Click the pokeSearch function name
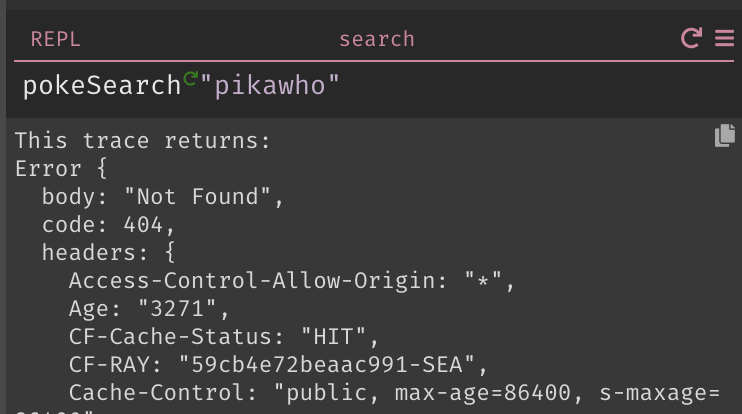Image resolution: width=742 pixels, height=414 pixels. tap(102, 86)
